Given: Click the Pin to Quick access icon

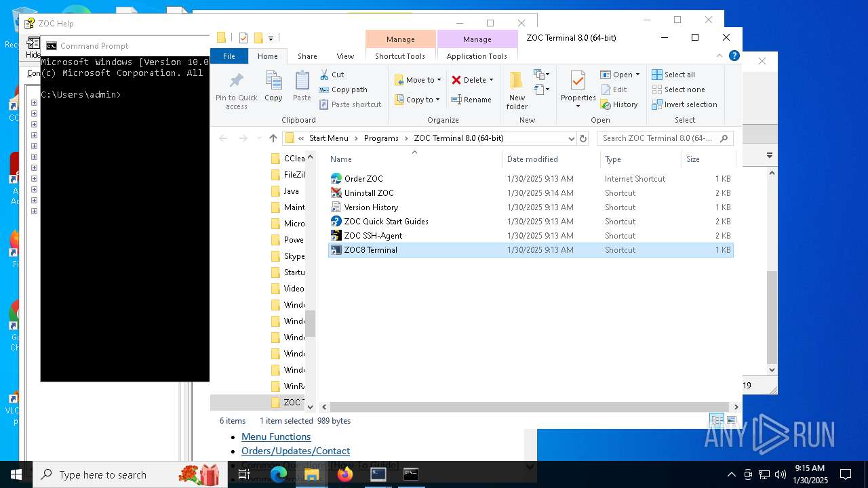Looking at the screenshot, I should click(x=236, y=81).
